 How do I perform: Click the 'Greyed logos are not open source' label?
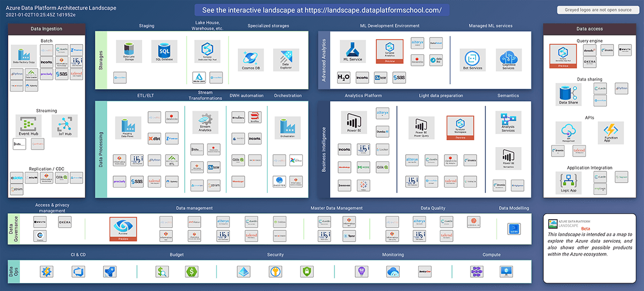pos(597,10)
